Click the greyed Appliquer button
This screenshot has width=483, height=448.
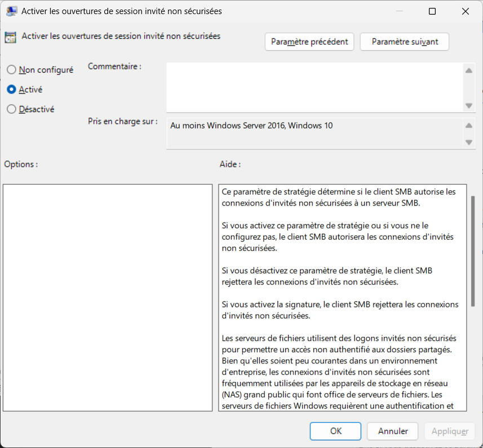(449, 431)
